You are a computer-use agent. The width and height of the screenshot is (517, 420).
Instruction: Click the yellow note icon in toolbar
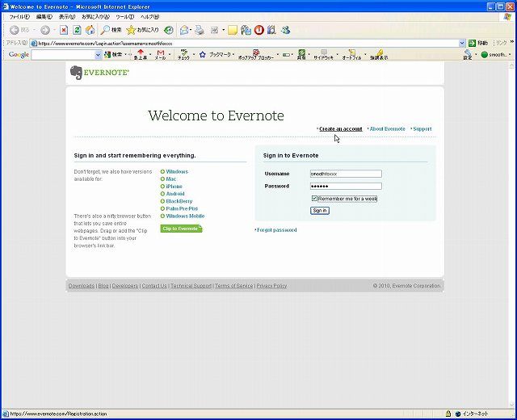(x=233, y=30)
